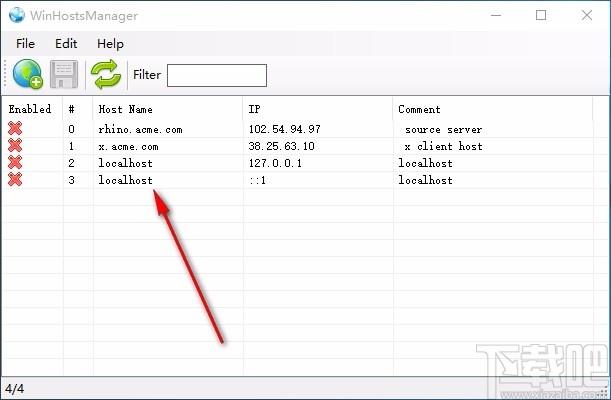The width and height of the screenshot is (611, 400).
Task: Click the add host globe icon
Action: click(x=27, y=74)
